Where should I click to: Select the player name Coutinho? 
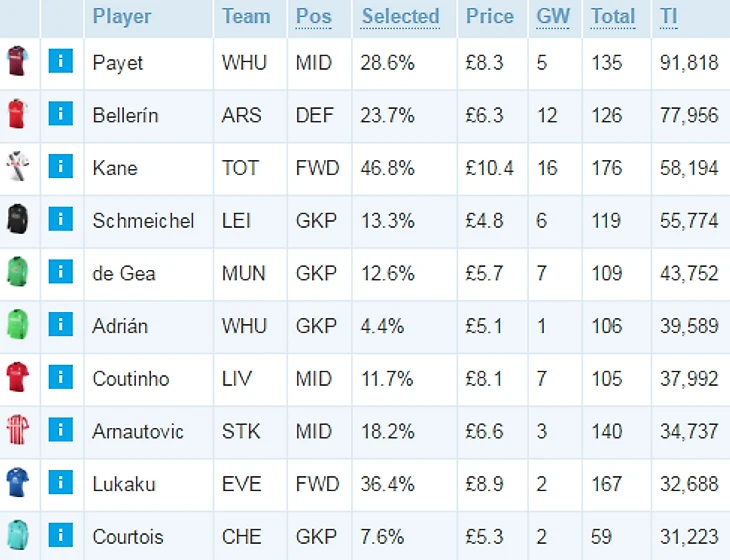131,379
